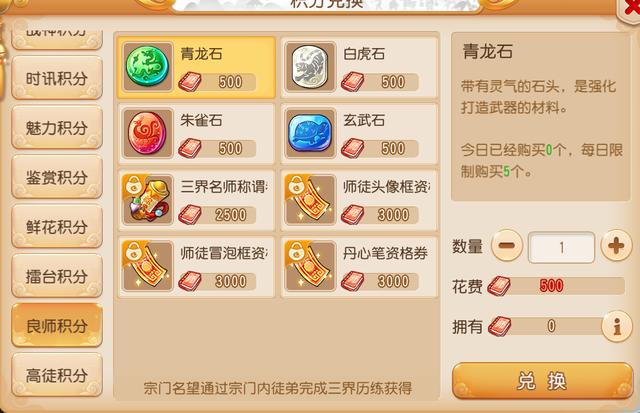Click the info icon beside 拥有
640x413 pixels.
tap(617, 326)
